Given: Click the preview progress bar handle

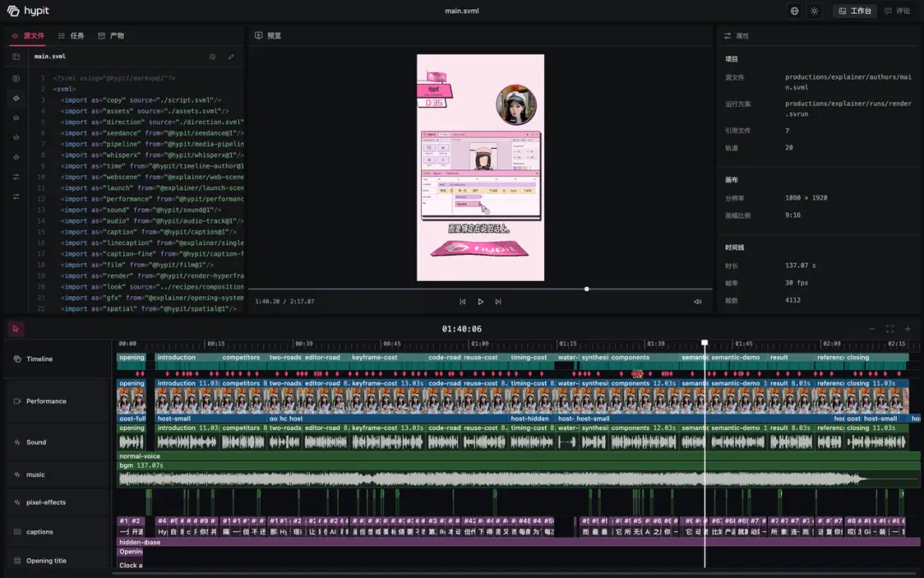Looking at the screenshot, I should [x=586, y=289].
